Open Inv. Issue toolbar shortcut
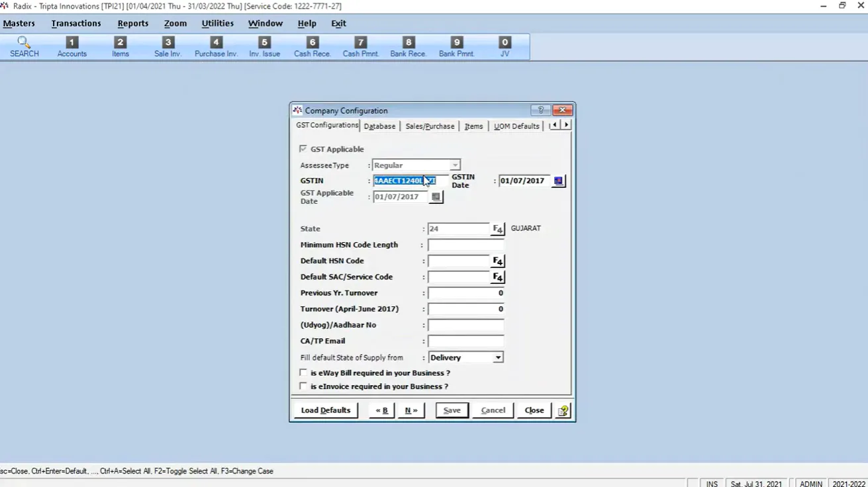The height and width of the screenshot is (487, 868). (264, 47)
